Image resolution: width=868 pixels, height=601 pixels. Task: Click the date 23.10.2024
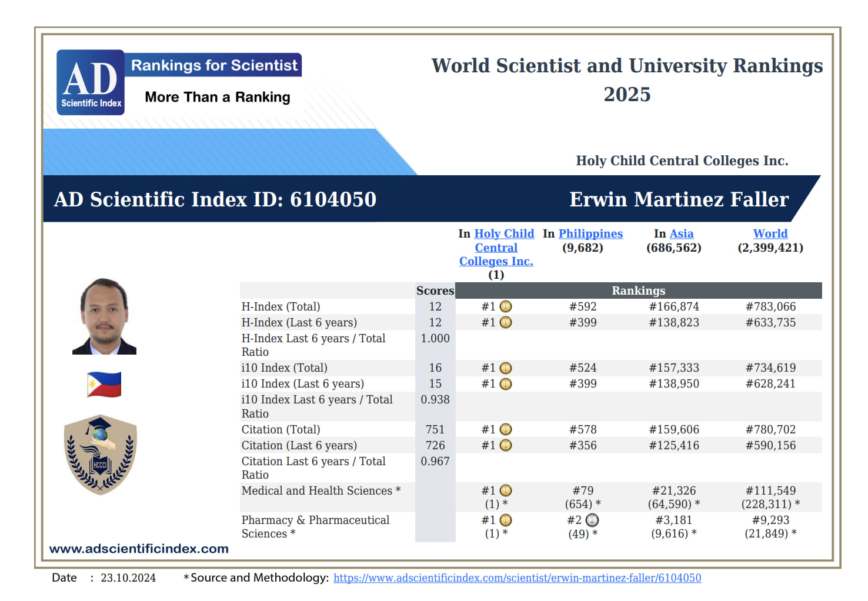point(128,577)
